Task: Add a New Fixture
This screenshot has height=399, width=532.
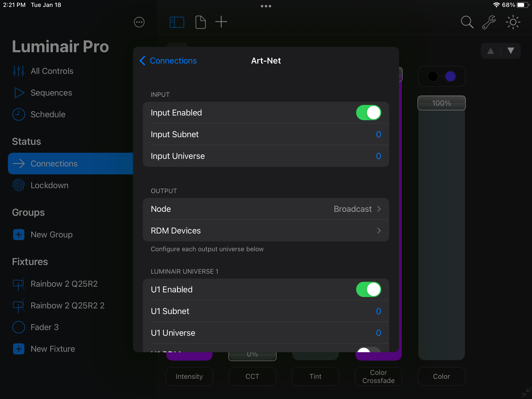Action: (52, 349)
